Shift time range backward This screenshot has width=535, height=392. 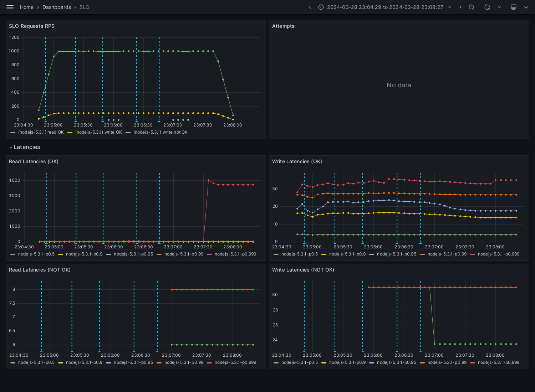pyautogui.click(x=310, y=7)
